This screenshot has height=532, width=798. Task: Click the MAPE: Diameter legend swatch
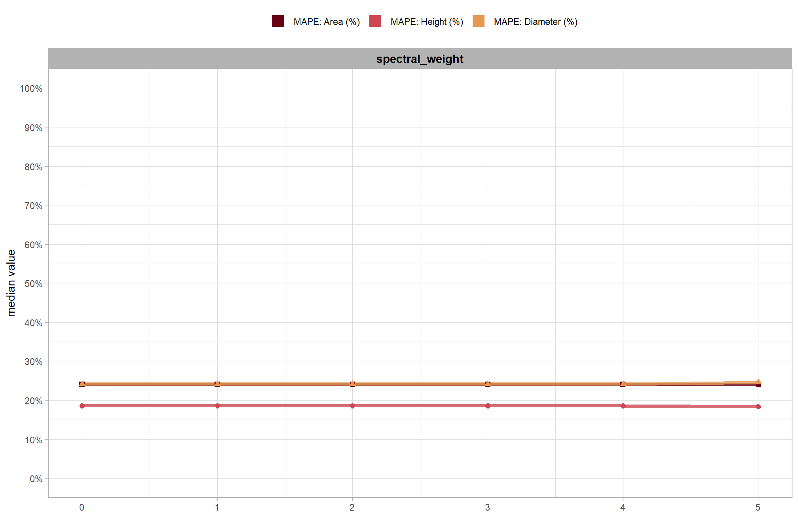click(x=478, y=21)
